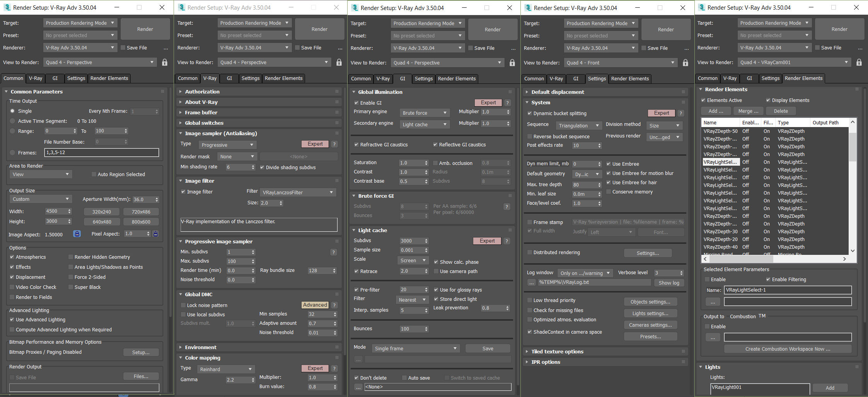Browse log file path with the ellipsis button

(x=532, y=283)
